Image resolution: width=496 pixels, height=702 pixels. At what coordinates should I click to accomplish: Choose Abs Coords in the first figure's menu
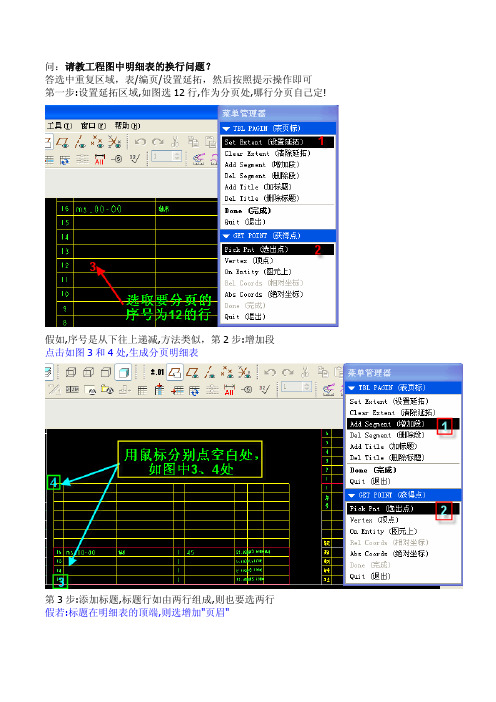[264, 294]
